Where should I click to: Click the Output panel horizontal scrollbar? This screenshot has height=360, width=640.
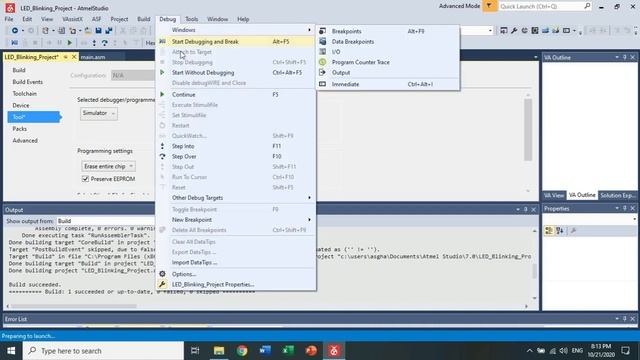pos(74,306)
